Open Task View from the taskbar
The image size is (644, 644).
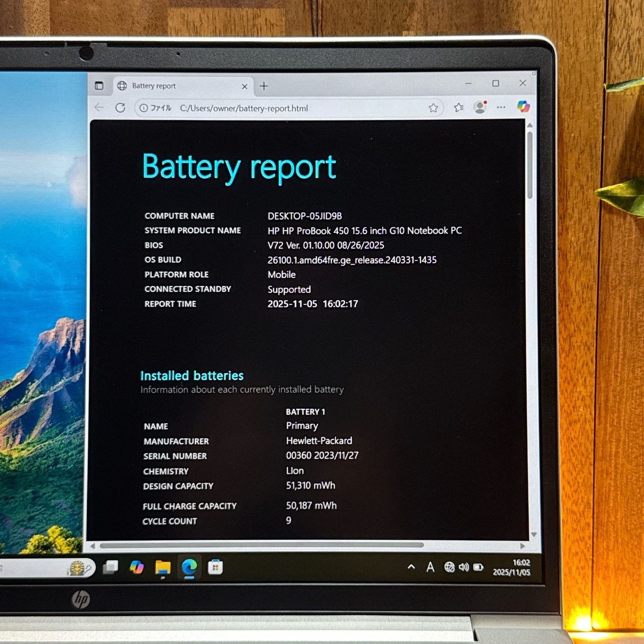tap(110, 567)
